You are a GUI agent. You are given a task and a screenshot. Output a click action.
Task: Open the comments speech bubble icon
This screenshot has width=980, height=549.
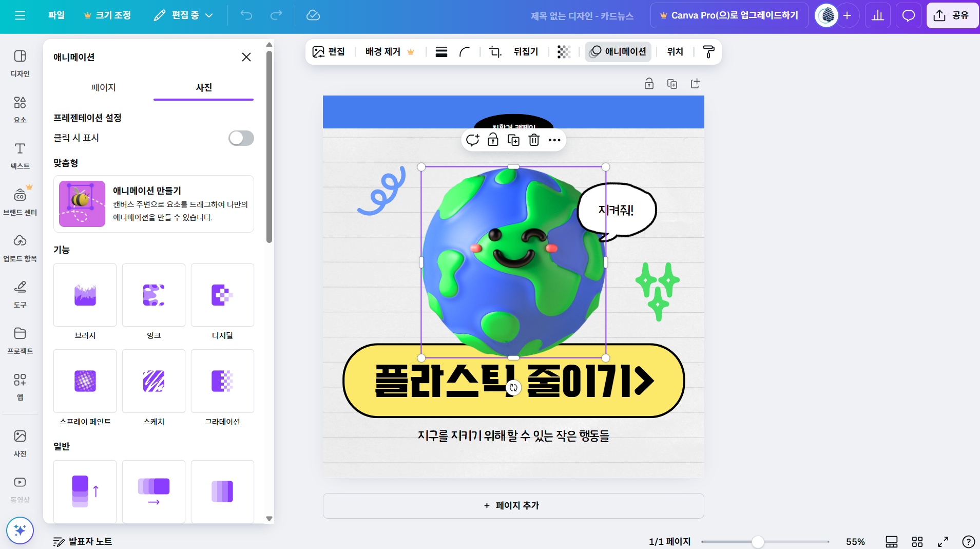[x=909, y=15]
